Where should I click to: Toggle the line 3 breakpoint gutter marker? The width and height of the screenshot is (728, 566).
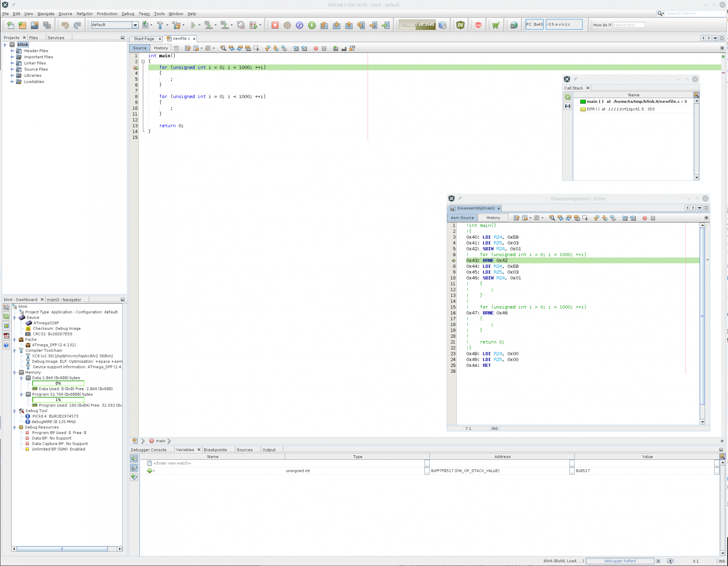(x=136, y=68)
